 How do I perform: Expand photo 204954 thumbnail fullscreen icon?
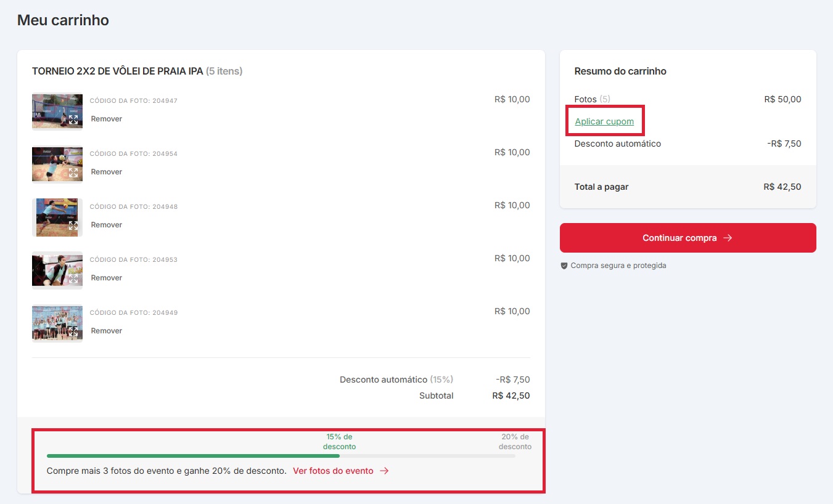[x=73, y=173]
